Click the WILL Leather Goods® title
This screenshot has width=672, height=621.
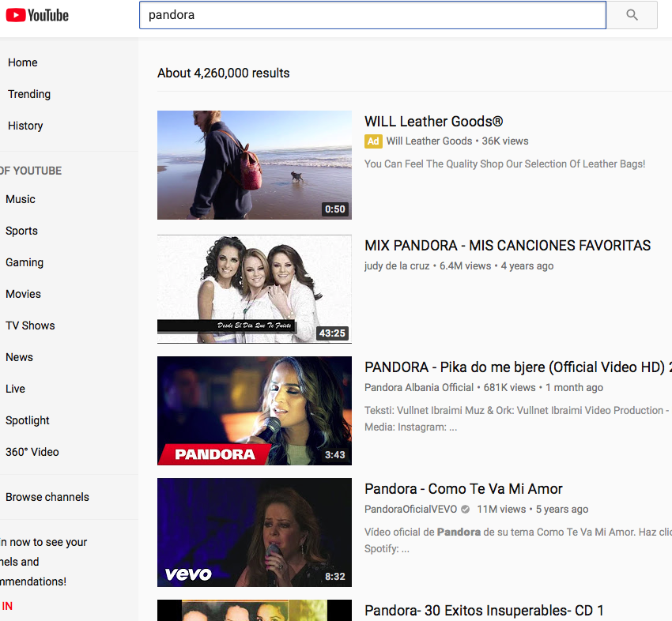434,122
